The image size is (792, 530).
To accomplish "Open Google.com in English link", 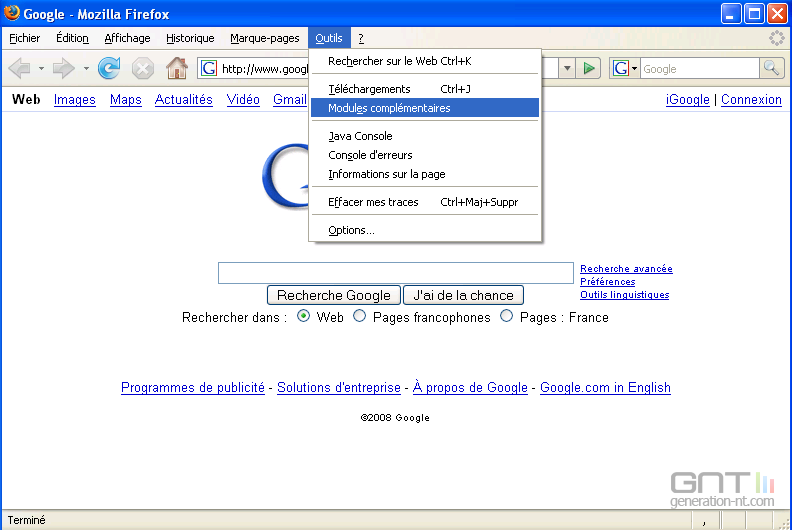I will (x=605, y=388).
